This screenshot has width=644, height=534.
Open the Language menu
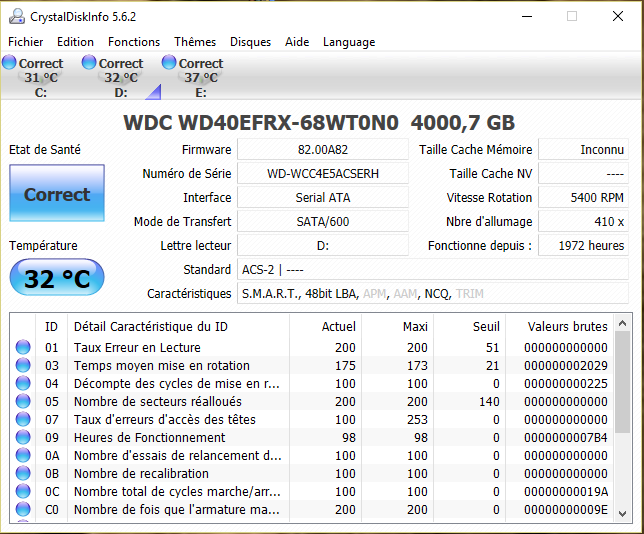349,42
